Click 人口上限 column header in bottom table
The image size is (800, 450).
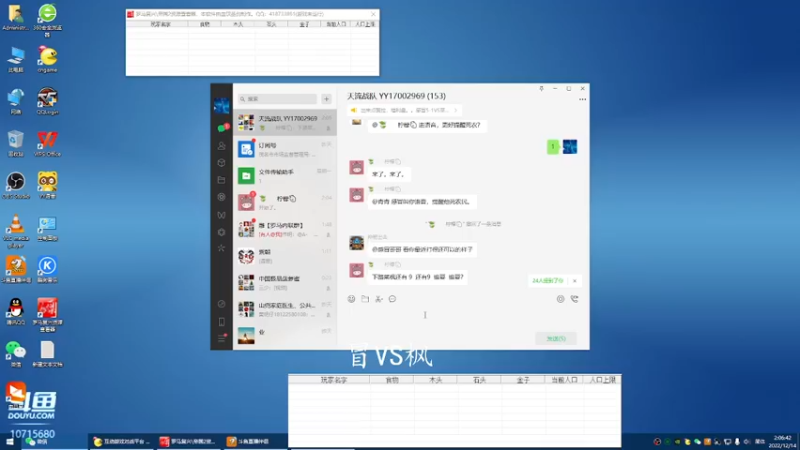coord(602,380)
